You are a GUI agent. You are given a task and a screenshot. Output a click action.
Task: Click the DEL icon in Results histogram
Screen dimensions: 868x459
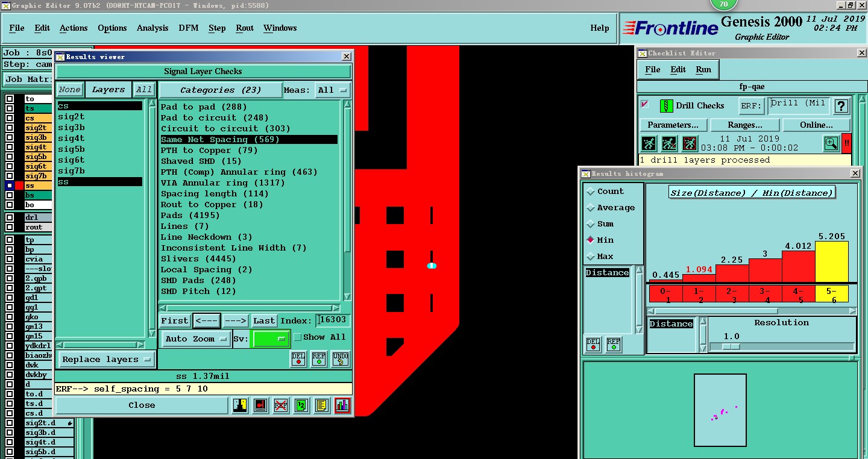[593, 344]
